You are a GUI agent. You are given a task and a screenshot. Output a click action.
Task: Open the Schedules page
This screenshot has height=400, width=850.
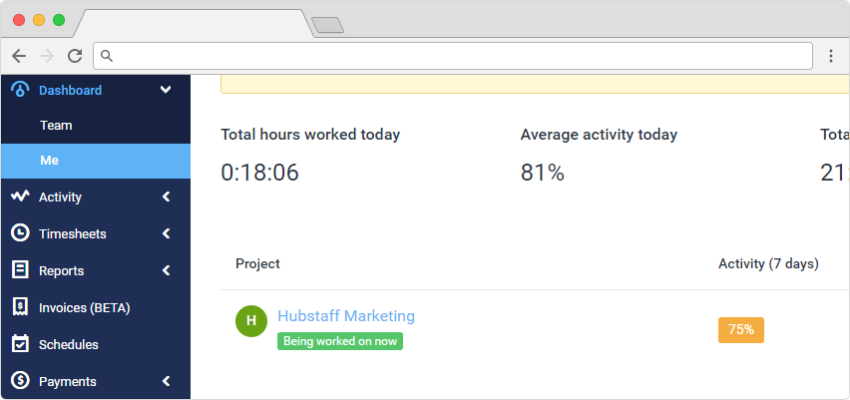[95, 345]
